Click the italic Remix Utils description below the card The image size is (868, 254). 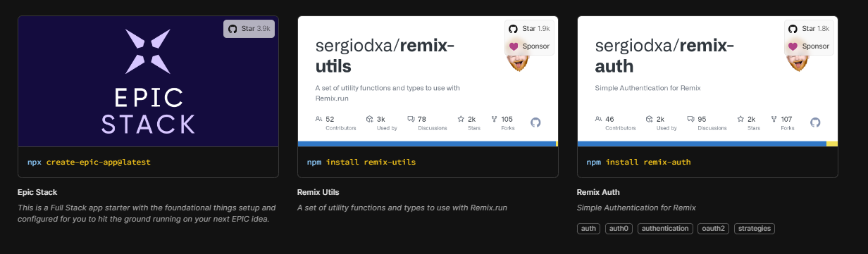pyautogui.click(x=402, y=208)
